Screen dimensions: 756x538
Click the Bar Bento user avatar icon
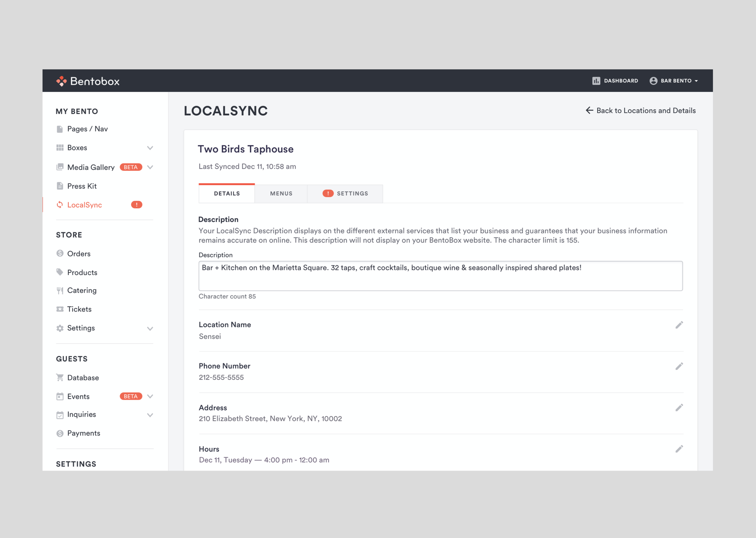pos(653,81)
